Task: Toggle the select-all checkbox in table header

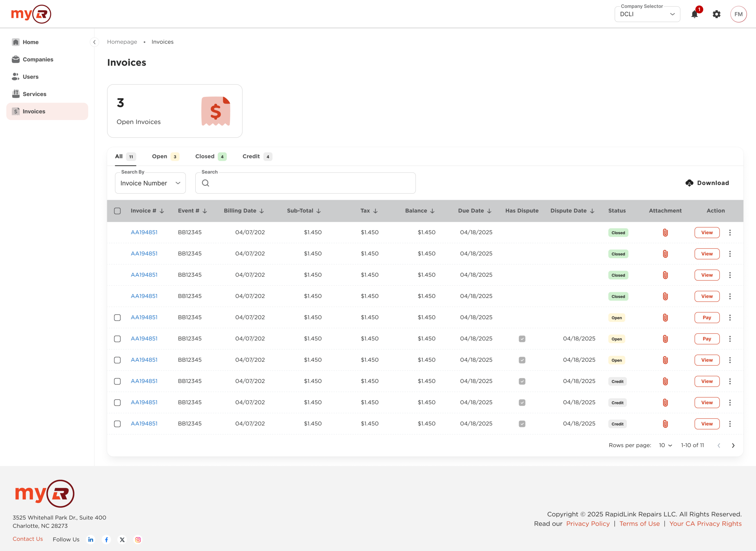Action: [117, 211]
